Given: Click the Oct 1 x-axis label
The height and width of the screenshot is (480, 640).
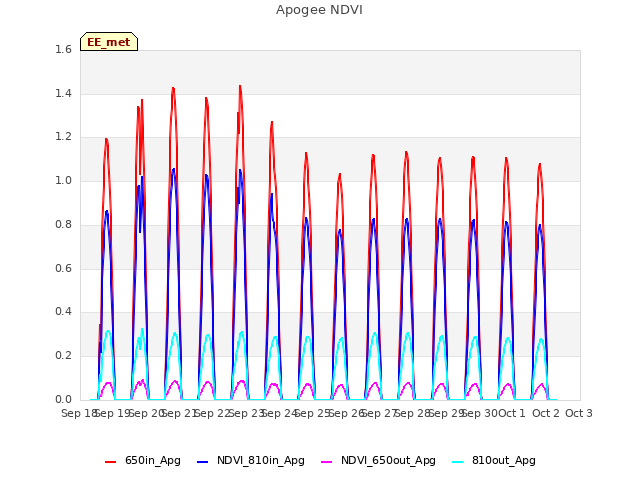Looking at the screenshot, I should (x=512, y=413).
